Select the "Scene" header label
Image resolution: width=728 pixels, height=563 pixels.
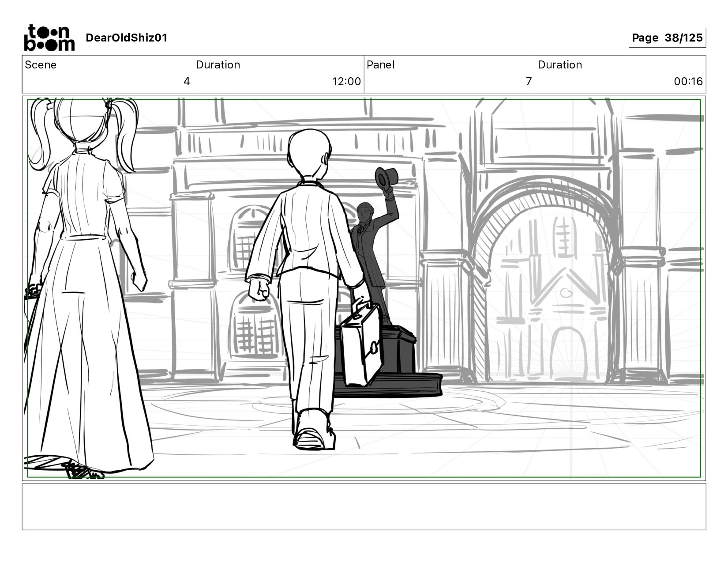(41, 65)
